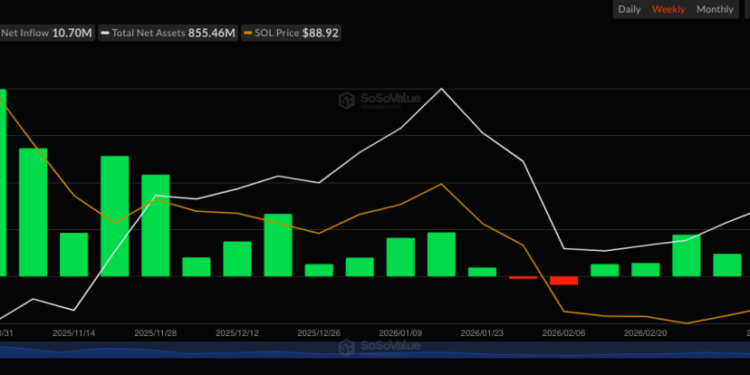
Task: Select the Weekly interval tab
Action: [668, 9]
